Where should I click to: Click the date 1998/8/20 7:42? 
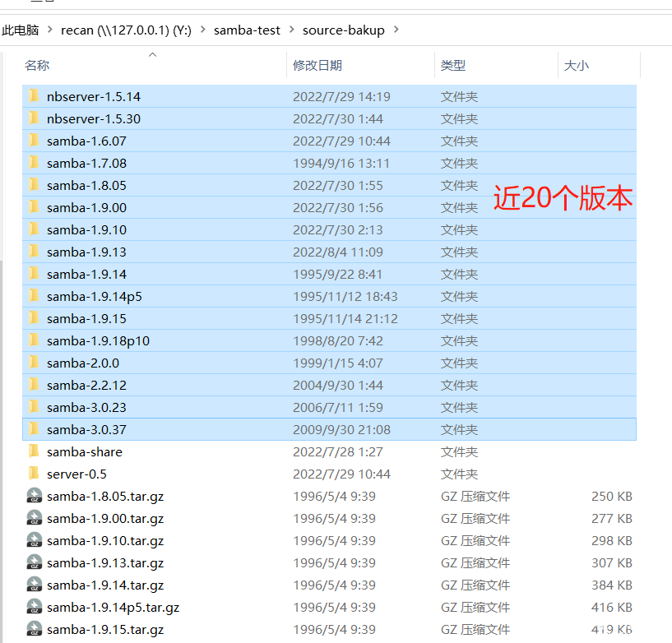point(338,341)
